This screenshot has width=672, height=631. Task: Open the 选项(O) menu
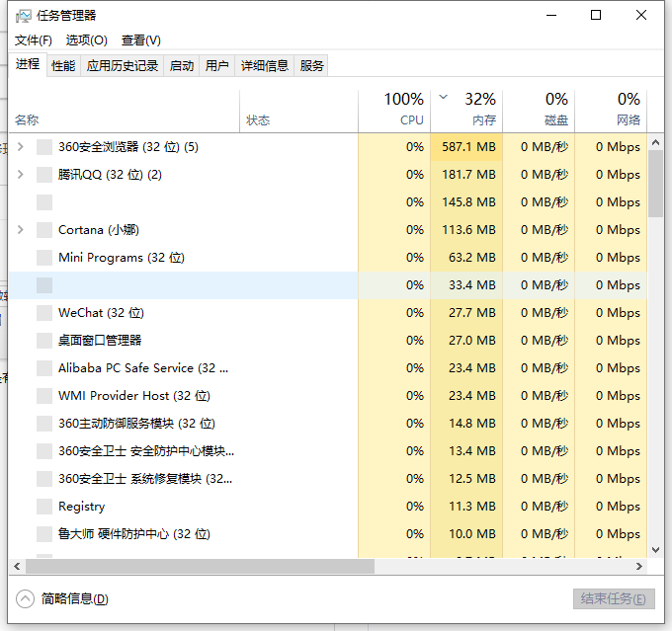[86, 40]
